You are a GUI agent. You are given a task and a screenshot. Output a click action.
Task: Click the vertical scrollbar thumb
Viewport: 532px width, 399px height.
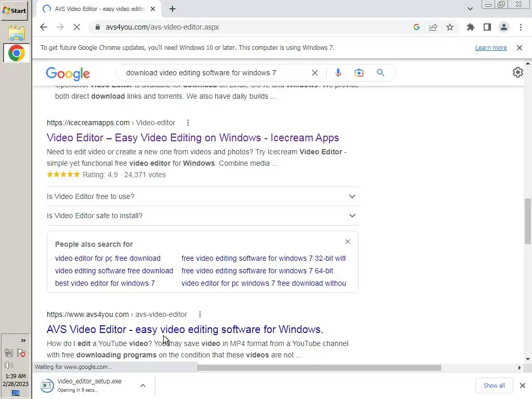tap(528, 221)
